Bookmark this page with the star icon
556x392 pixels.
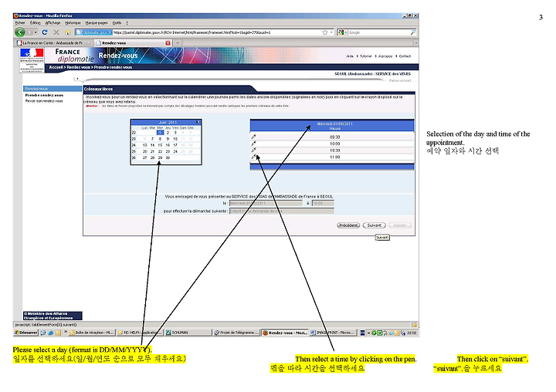pyautogui.click(x=325, y=32)
